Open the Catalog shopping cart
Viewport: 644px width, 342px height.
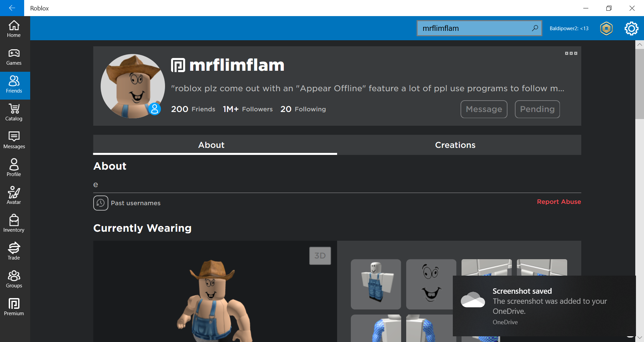tap(14, 113)
